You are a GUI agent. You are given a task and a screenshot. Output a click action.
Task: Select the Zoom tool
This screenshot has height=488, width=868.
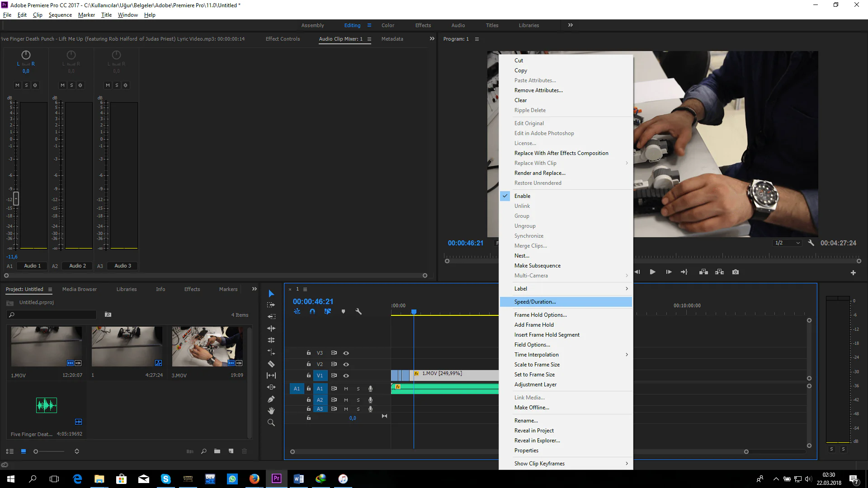coord(271,422)
